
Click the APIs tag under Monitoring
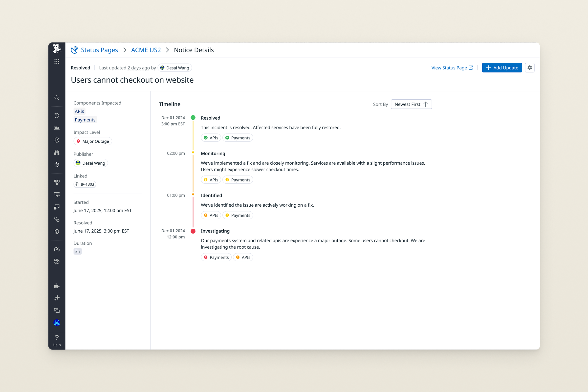pyautogui.click(x=211, y=180)
